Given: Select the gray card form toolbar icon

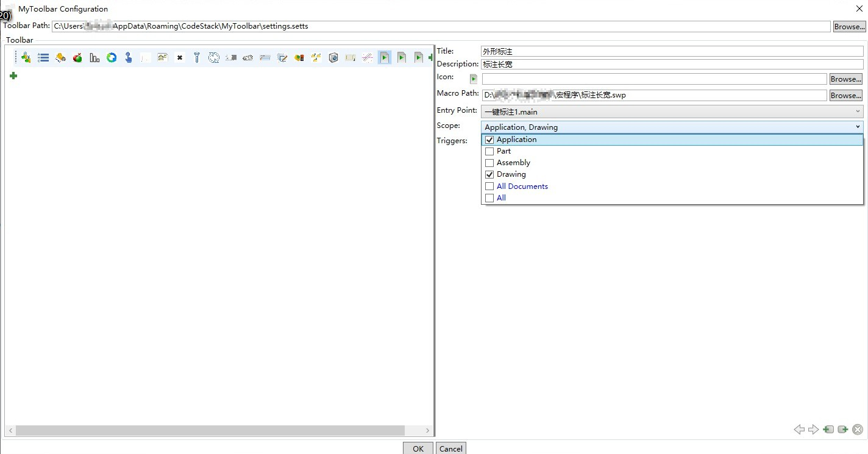Looking at the screenshot, I should pos(265,57).
